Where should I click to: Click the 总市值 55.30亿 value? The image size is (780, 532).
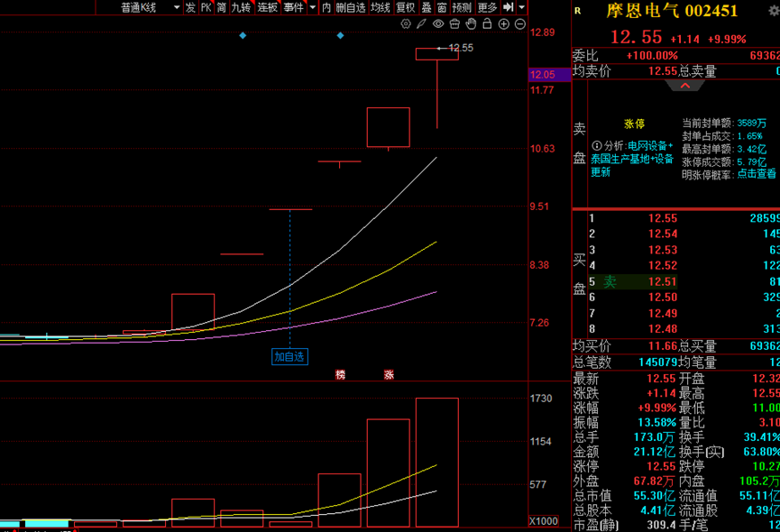click(x=654, y=496)
